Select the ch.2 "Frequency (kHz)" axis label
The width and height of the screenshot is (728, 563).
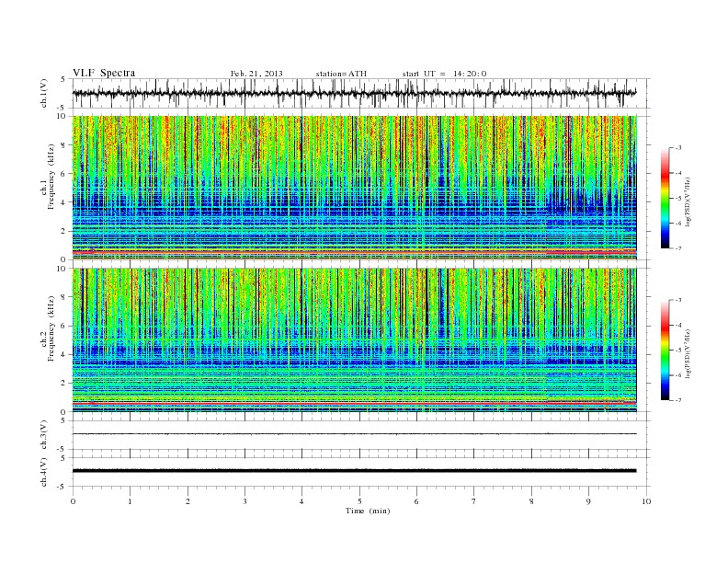click(x=51, y=328)
